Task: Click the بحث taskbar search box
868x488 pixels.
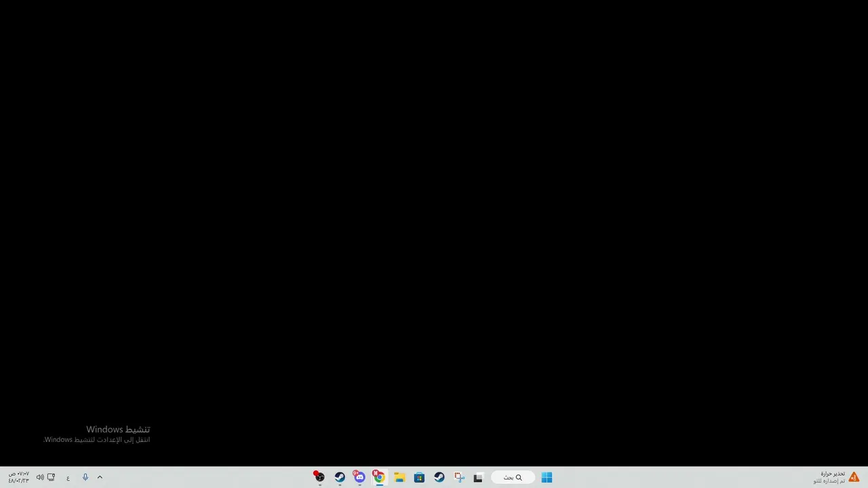Action: (513, 477)
